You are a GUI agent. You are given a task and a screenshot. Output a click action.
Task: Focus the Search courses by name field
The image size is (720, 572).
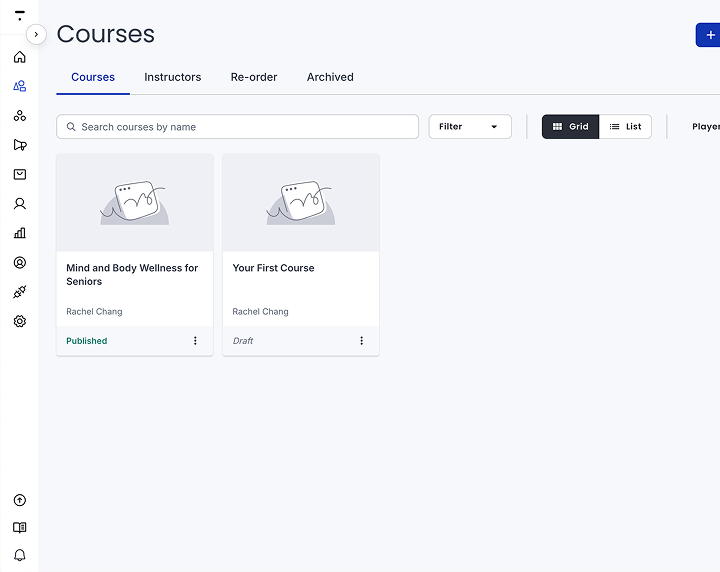(x=237, y=127)
